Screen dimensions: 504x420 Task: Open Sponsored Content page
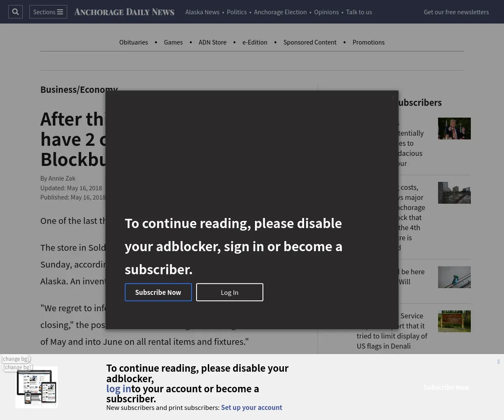point(310,42)
